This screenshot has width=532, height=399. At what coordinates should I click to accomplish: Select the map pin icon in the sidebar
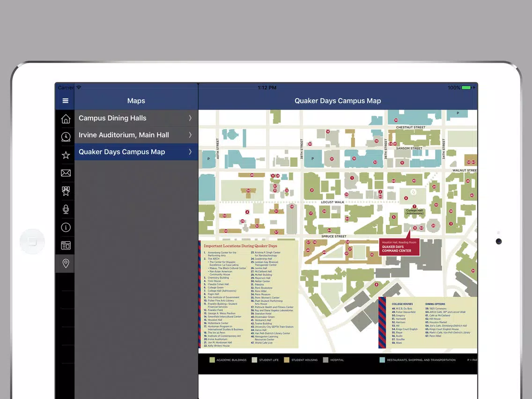pyautogui.click(x=66, y=263)
